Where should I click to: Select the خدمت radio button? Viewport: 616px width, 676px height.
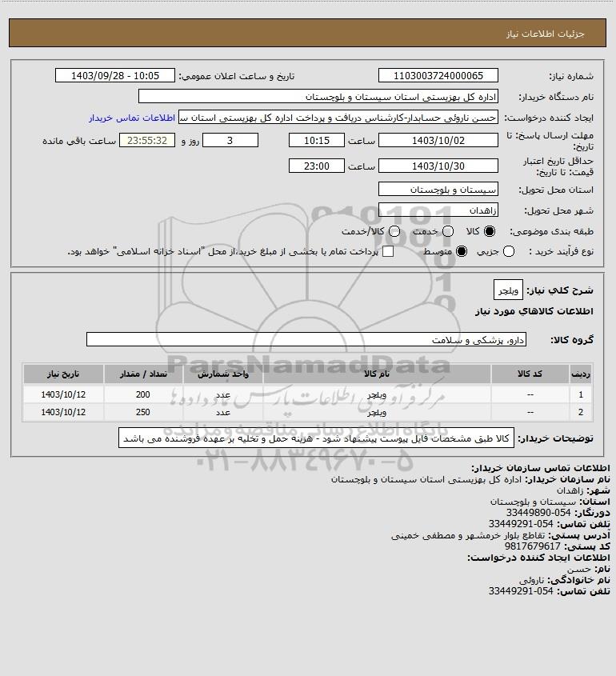click(x=448, y=231)
